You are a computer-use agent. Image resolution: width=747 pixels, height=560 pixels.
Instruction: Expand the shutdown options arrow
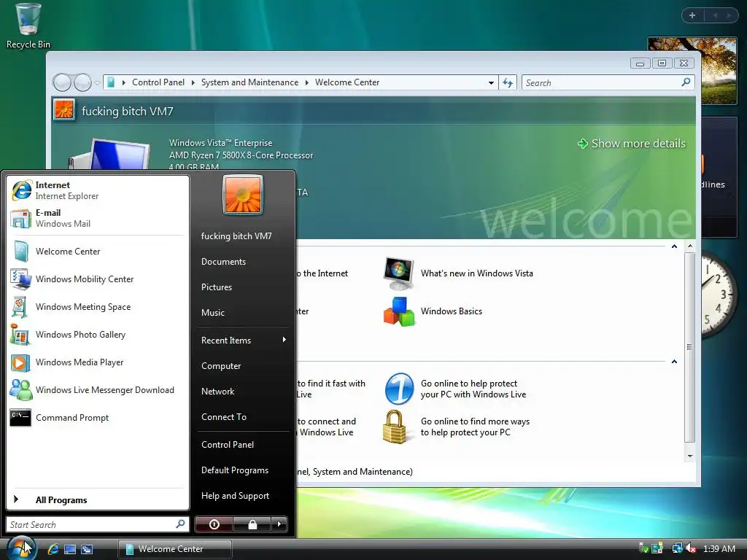(279, 524)
